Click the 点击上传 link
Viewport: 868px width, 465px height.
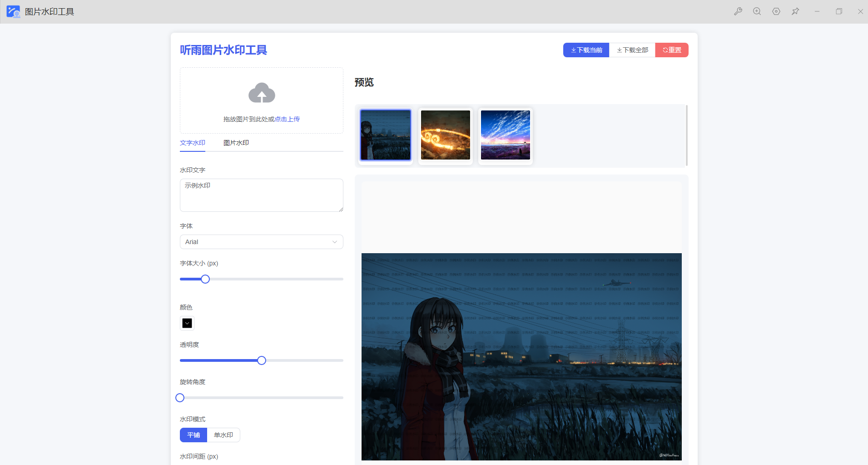pyautogui.click(x=287, y=119)
